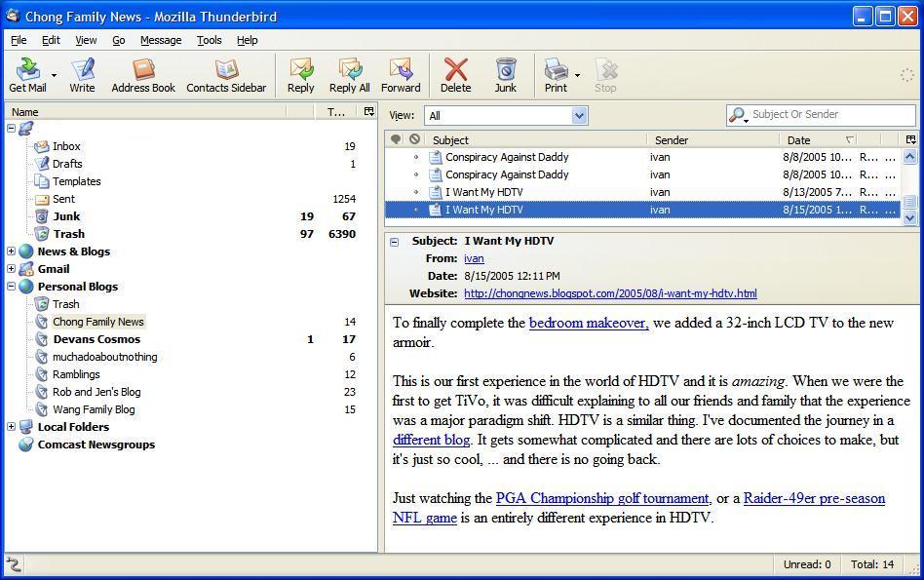Sort by the thread column icon
The height and width of the screenshot is (580, 924).
coord(396,139)
